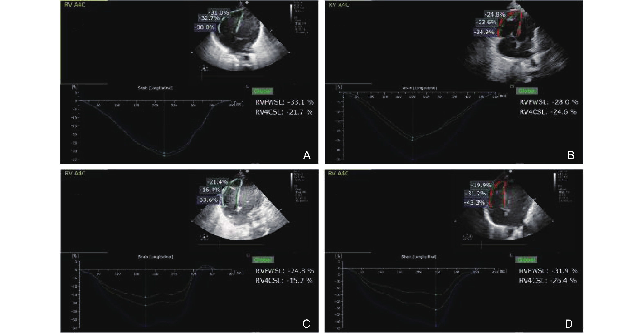Select the RV A4C view label in panel A

(x=75, y=4)
